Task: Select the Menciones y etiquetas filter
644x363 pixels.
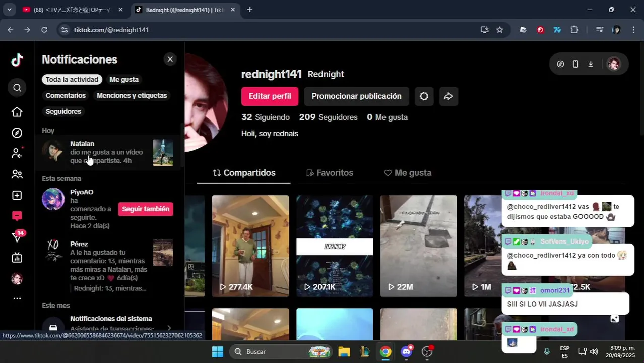Action: [x=132, y=95]
